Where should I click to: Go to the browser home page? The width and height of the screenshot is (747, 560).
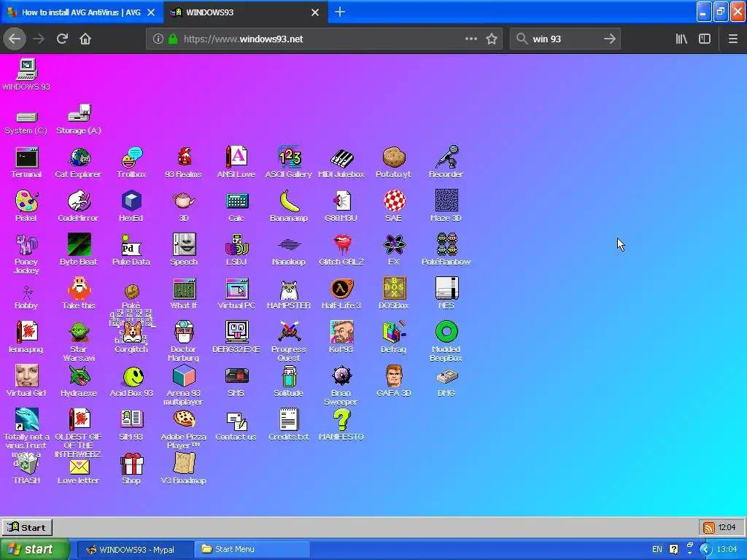pos(85,39)
